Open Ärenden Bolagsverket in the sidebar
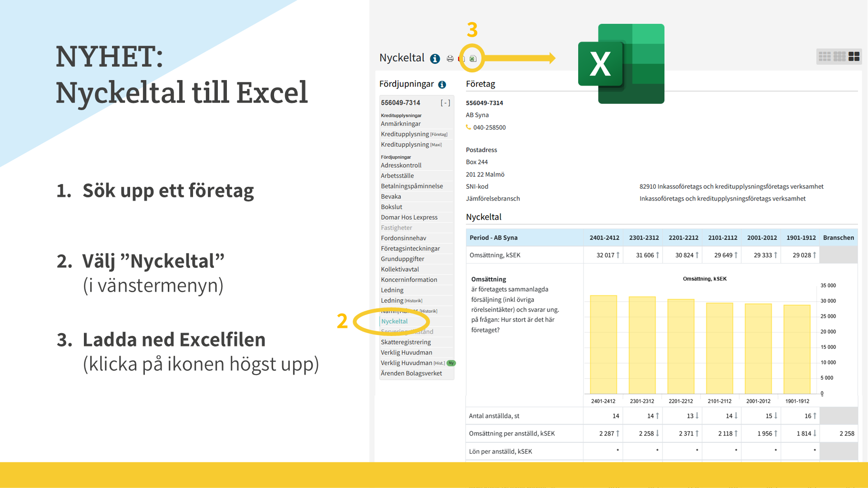 click(x=411, y=373)
